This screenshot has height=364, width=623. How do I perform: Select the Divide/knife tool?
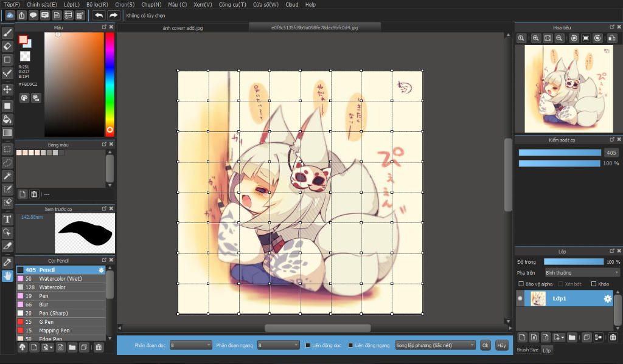(7, 246)
